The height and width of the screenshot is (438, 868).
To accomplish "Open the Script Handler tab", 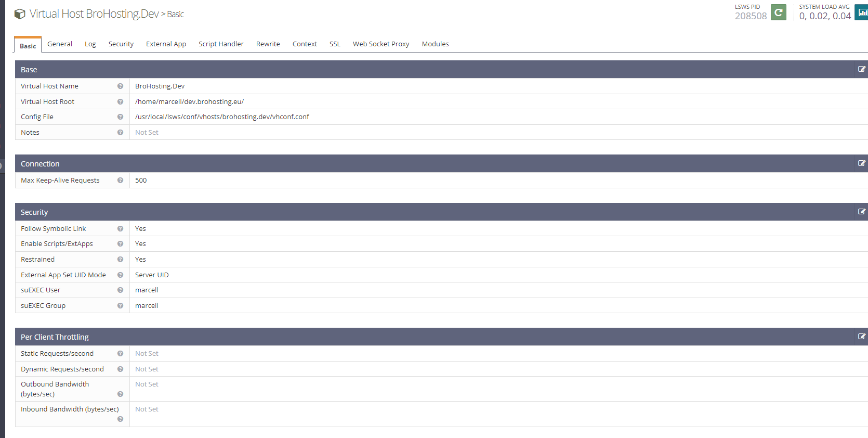I will coord(221,44).
